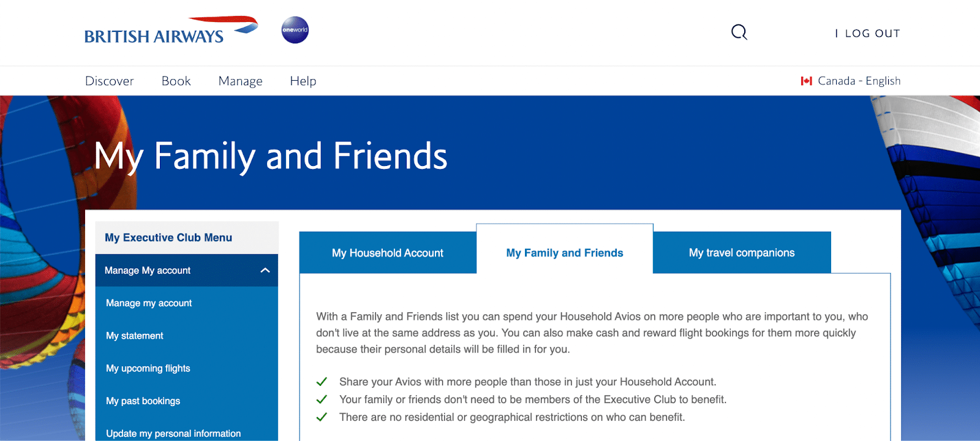This screenshot has width=980, height=441.
Task: Open My statement in sidebar
Action: click(135, 336)
